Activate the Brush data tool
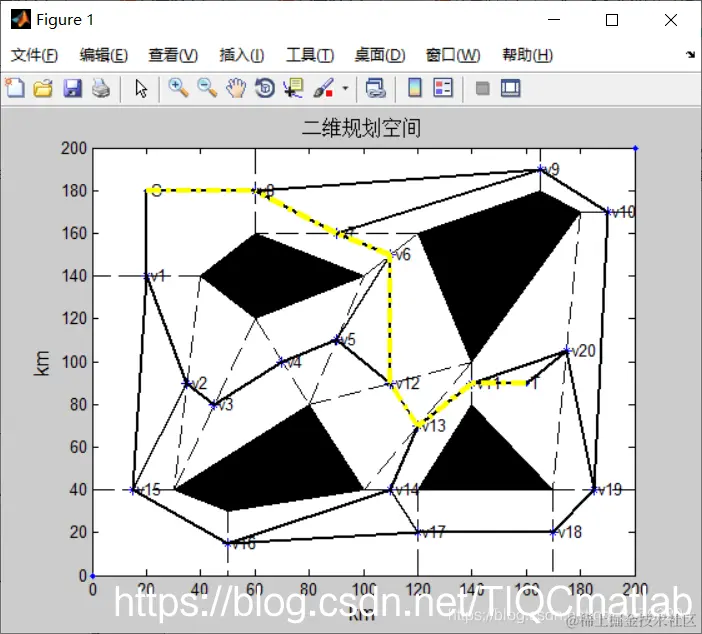Viewport: 702px width, 634px height. click(x=323, y=88)
